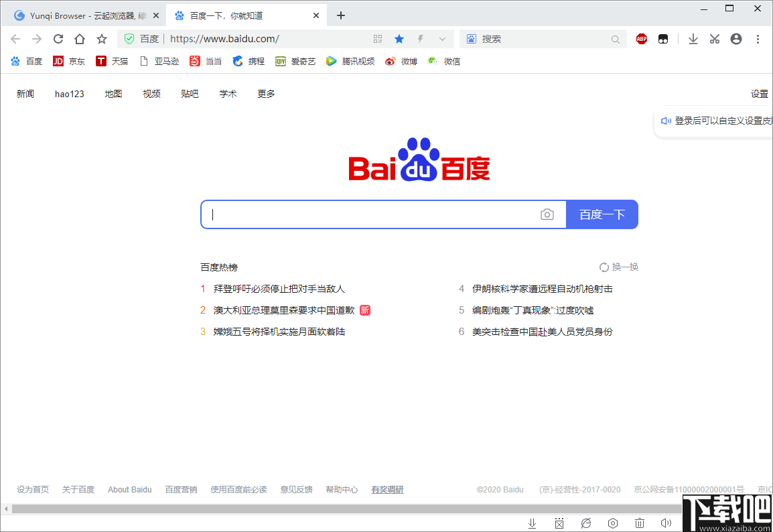Open the three-dot browser menu
Viewport: 773px width, 532px height.
758,39
